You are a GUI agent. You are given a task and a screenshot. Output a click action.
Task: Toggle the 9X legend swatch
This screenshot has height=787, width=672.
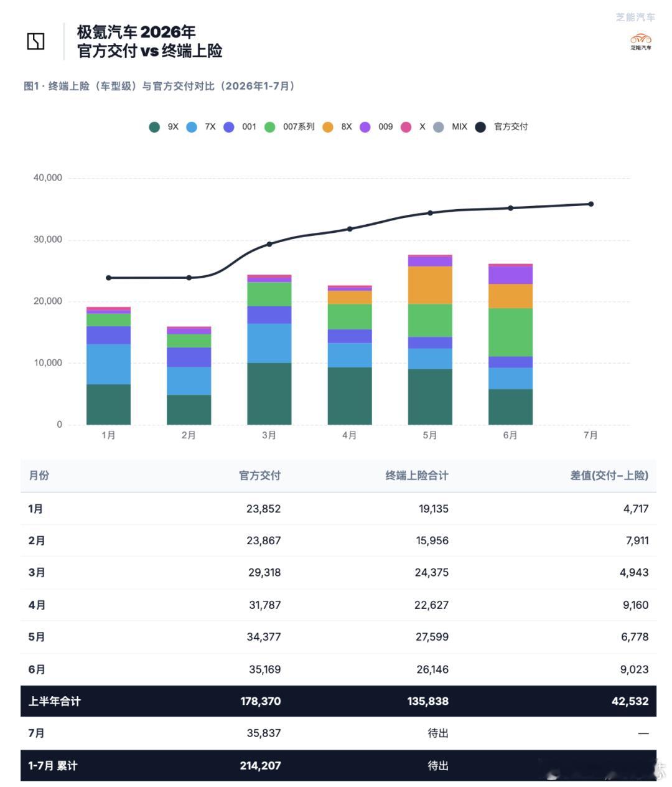pos(154,127)
